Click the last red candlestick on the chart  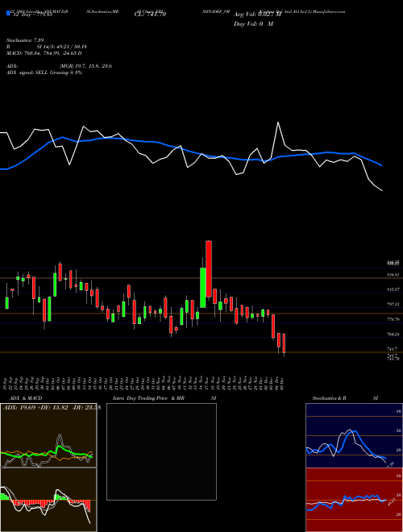click(x=284, y=343)
